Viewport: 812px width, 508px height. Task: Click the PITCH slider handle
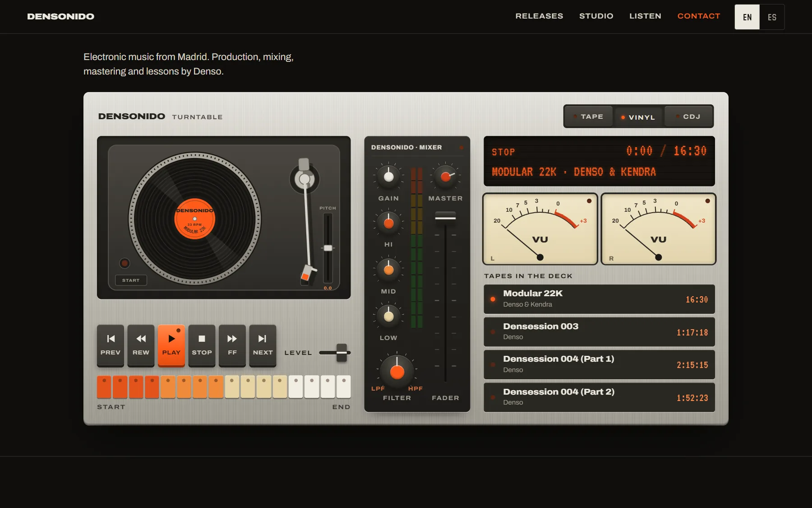[x=328, y=248]
